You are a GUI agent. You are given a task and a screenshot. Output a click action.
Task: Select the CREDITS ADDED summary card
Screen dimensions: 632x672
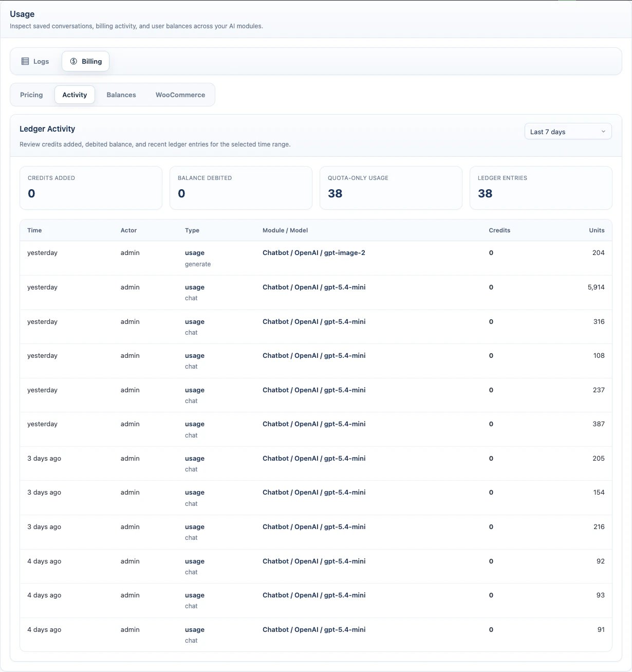tap(91, 188)
